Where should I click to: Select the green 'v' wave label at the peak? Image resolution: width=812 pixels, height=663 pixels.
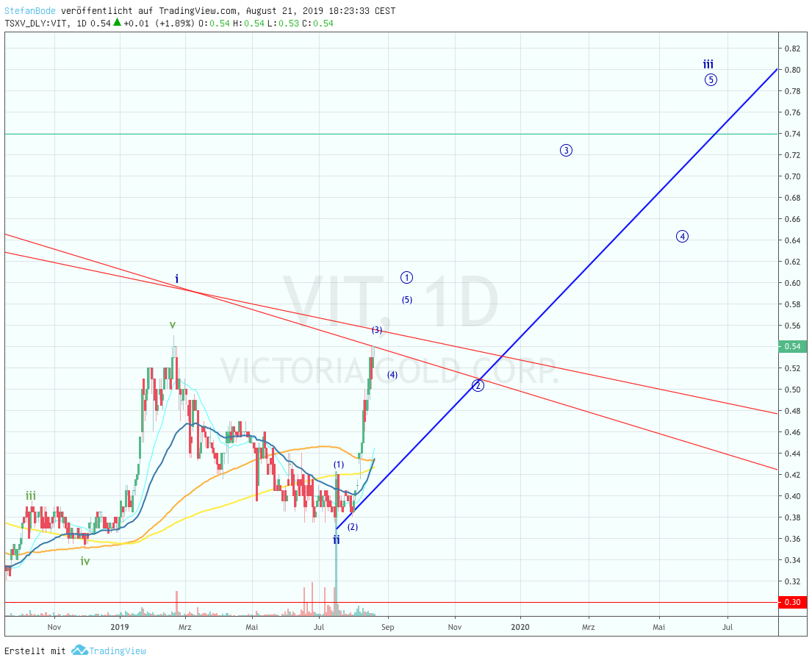[173, 325]
